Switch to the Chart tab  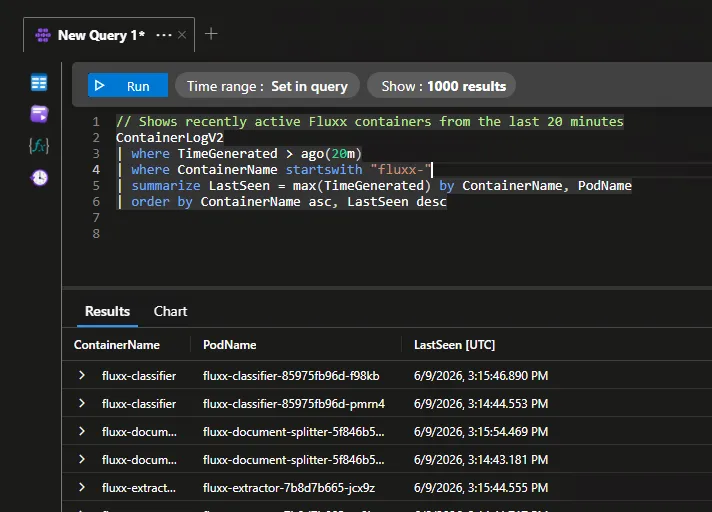pos(170,311)
